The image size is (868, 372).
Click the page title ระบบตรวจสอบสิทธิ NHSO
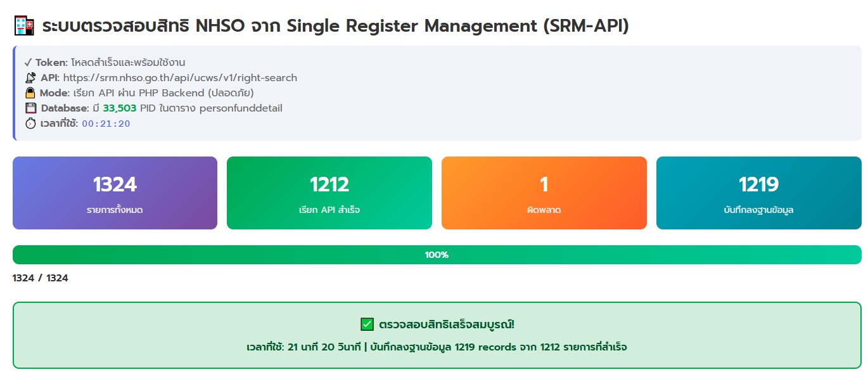(335, 27)
